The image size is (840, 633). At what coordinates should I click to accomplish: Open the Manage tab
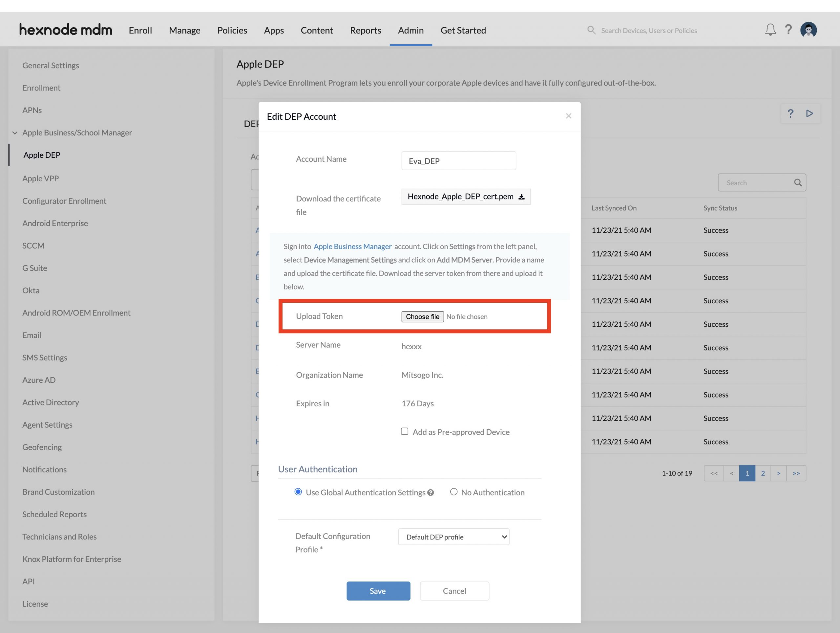click(184, 31)
